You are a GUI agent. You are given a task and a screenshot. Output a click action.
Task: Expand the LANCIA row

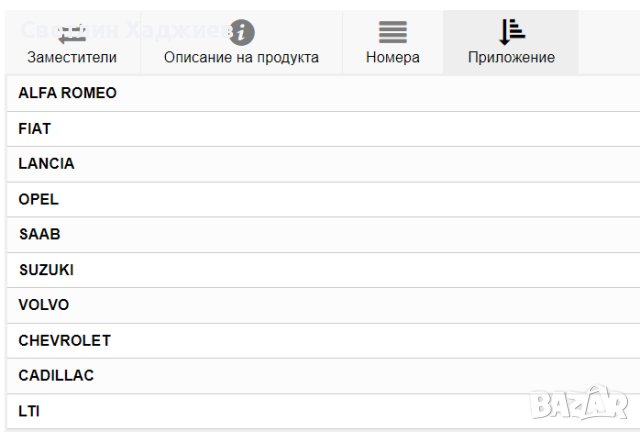tap(46, 164)
